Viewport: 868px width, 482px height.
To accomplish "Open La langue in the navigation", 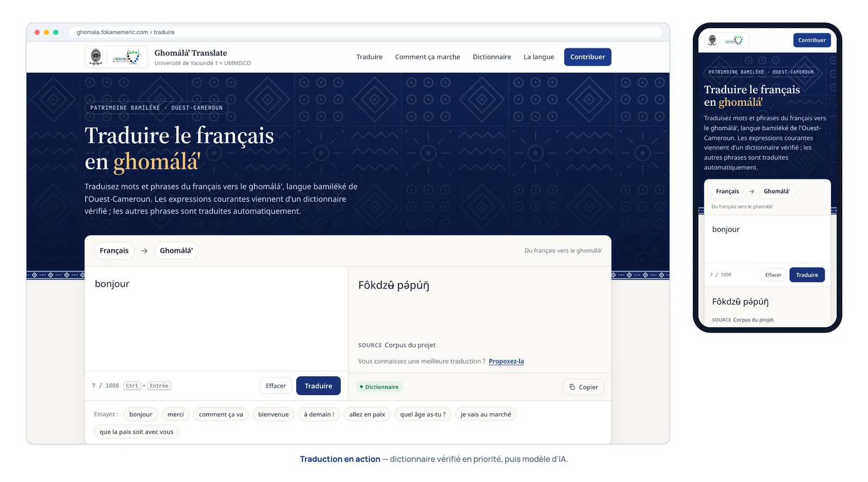I will point(539,57).
